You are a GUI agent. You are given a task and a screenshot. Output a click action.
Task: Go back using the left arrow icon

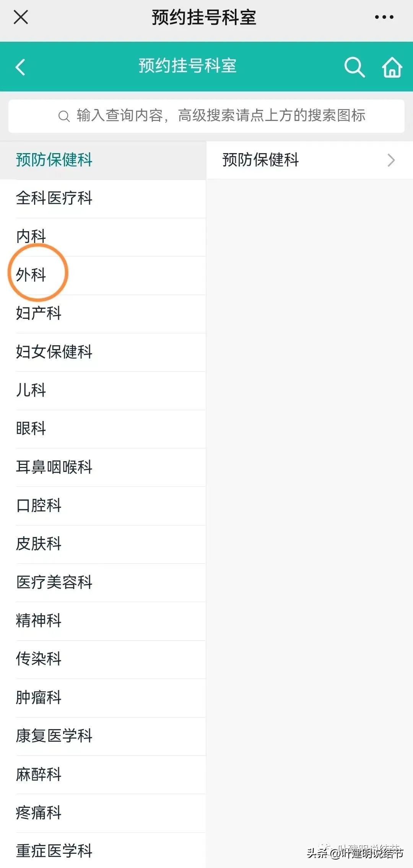(21, 67)
